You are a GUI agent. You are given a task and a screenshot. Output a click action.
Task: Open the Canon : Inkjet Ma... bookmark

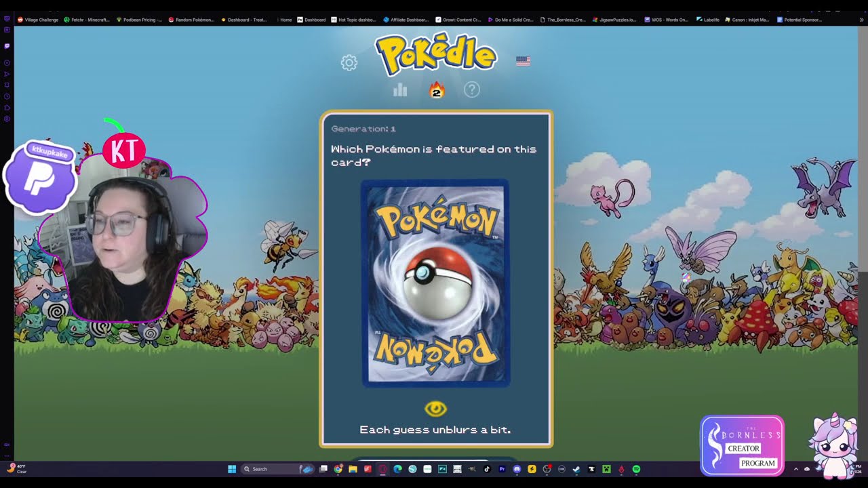click(x=747, y=20)
